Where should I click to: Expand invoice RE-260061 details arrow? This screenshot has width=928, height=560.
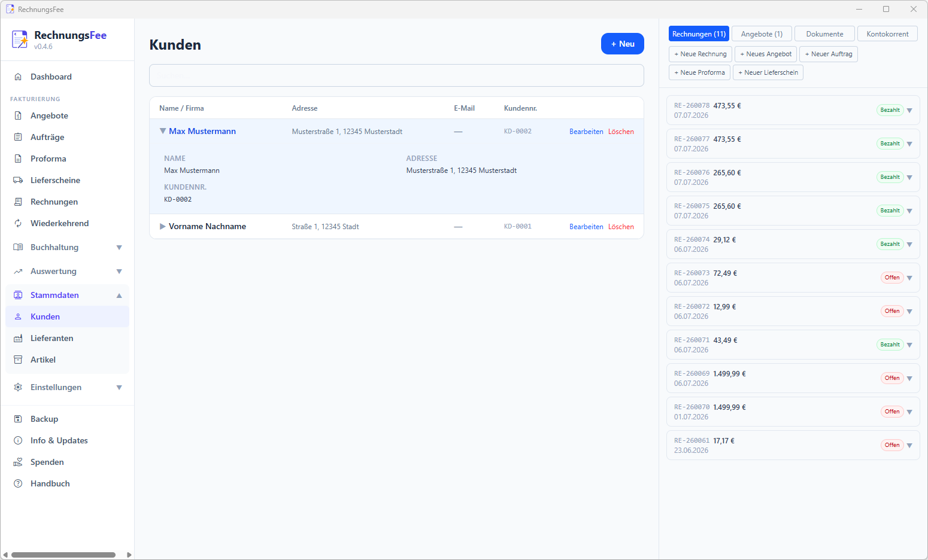click(x=909, y=446)
